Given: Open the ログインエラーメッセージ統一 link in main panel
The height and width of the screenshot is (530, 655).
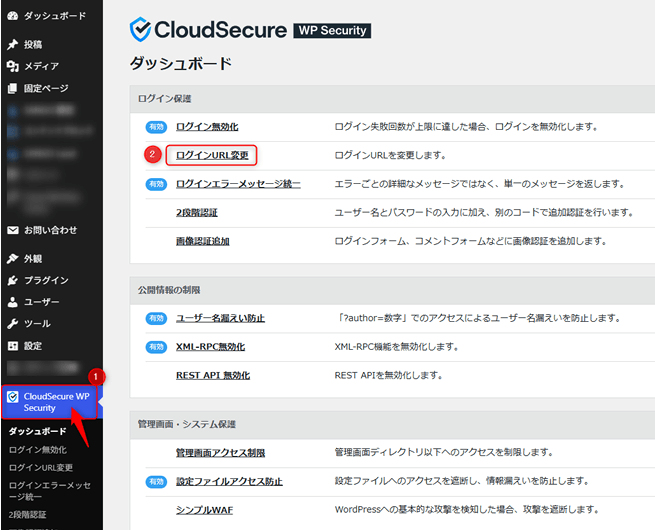Looking at the screenshot, I should click(x=238, y=184).
